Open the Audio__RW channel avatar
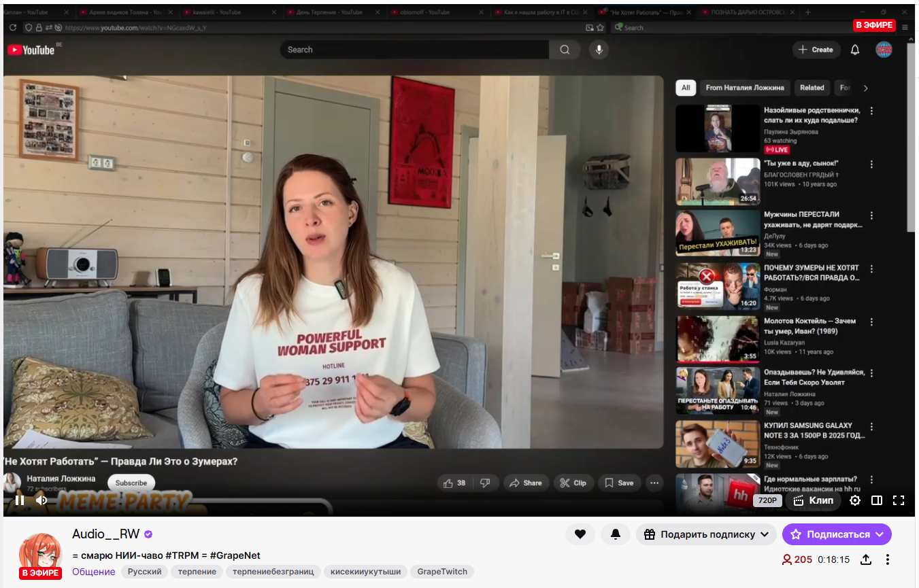Image resolution: width=919 pixels, height=588 pixels. tap(40, 554)
